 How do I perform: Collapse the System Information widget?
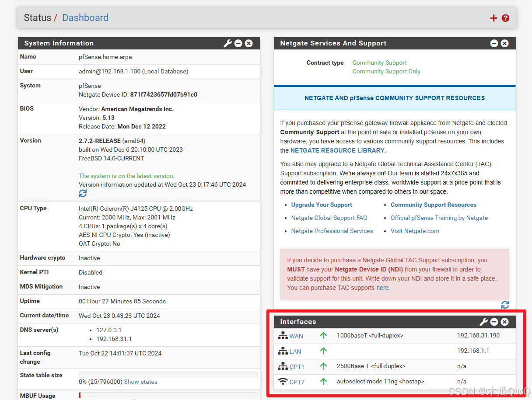tap(238, 43)
